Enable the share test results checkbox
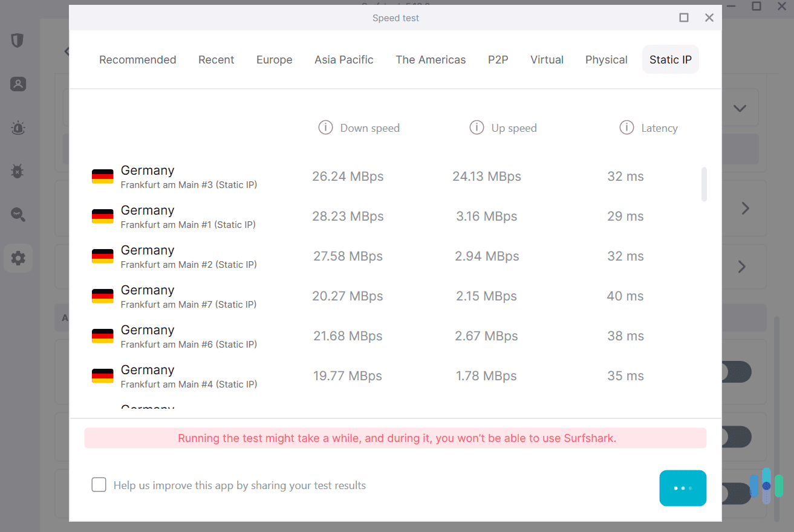The image size is (794, 532). pyautogui.click(x=99, y=484)
